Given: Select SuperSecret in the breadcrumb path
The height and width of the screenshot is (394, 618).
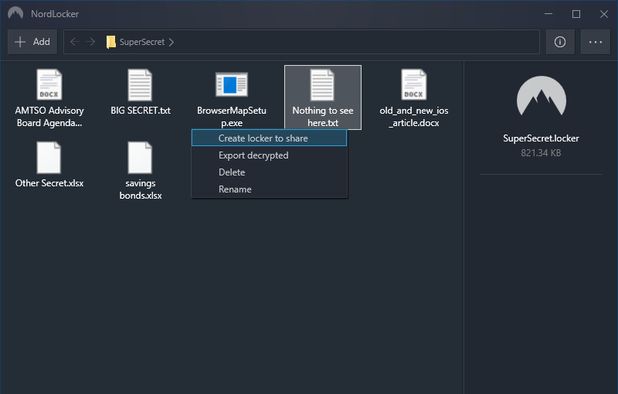Looking at the screenshot, I should pos(142,42).
